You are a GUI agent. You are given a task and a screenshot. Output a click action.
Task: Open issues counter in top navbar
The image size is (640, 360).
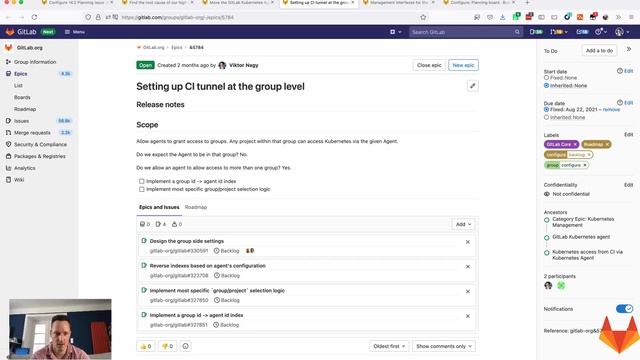tap(536, 32)
